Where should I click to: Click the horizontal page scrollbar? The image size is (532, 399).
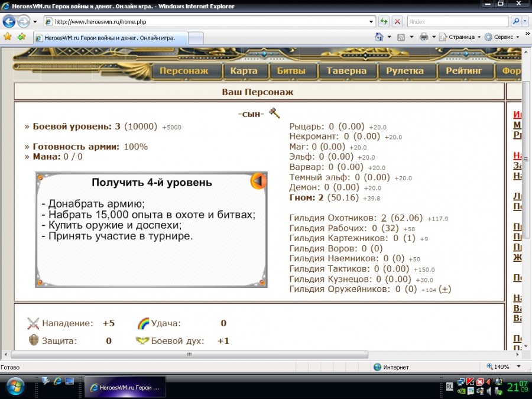(x=189, y=355)
